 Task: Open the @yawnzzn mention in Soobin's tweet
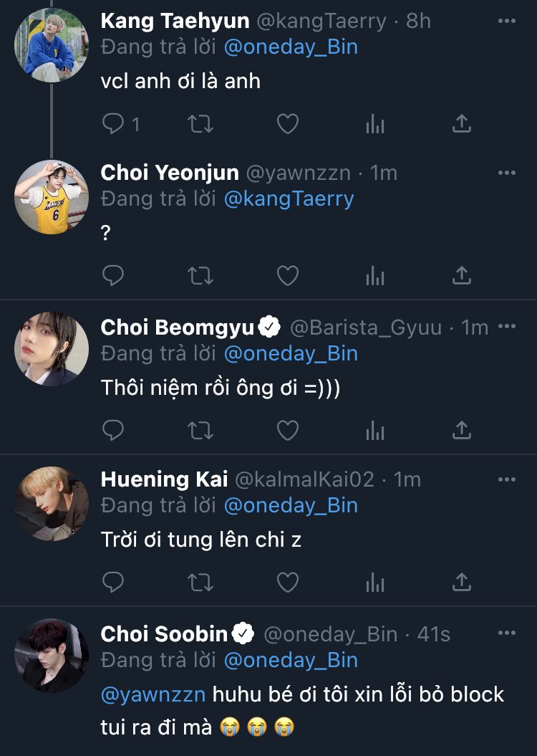(153, 694)
